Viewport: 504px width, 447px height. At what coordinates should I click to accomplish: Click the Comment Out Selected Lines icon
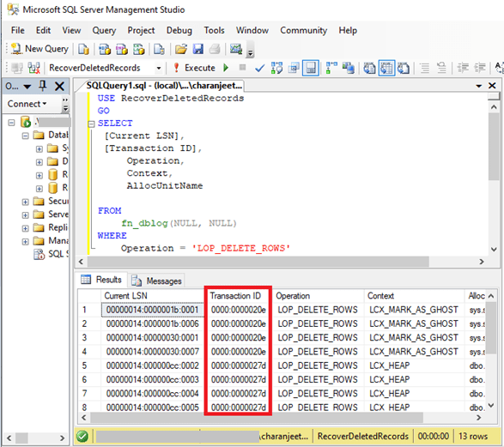pyautogui.click(x=425, y=68)
